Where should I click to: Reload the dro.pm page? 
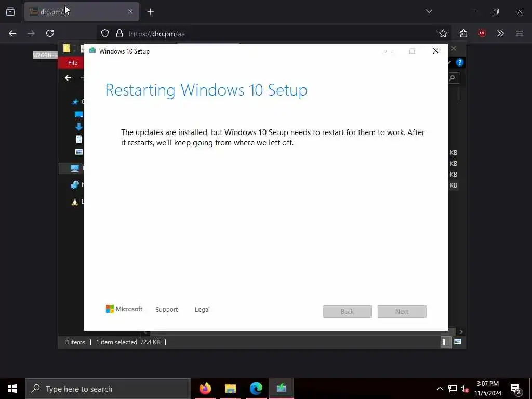pos(50,33)
